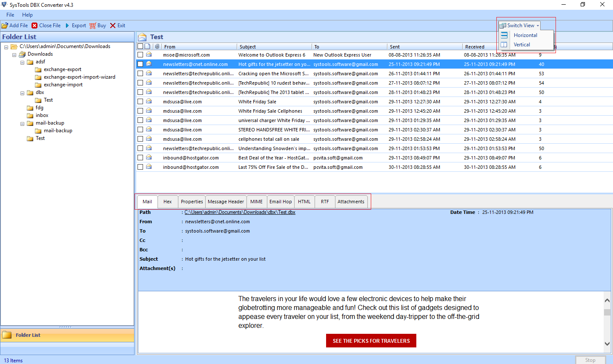Click the preview scrollbar up arrow
Viewport: 613px width, 364px height.
(607, 300)
